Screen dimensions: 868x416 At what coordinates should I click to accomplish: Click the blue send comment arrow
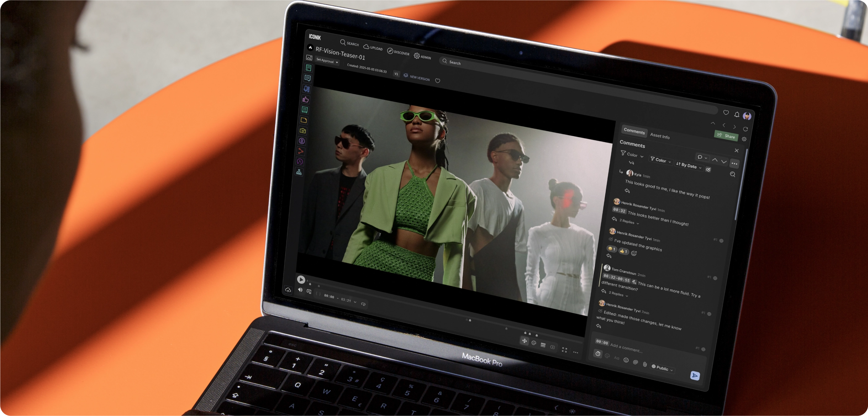695,375
